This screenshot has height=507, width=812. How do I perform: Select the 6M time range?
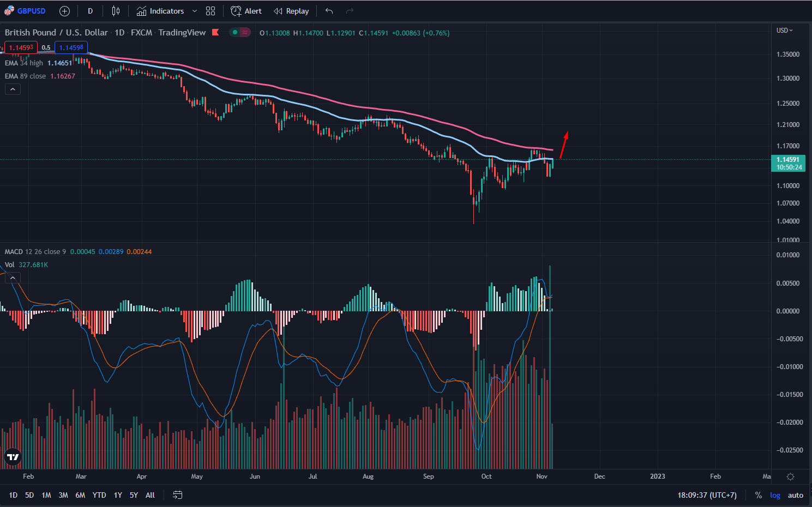tap(80, 495)
